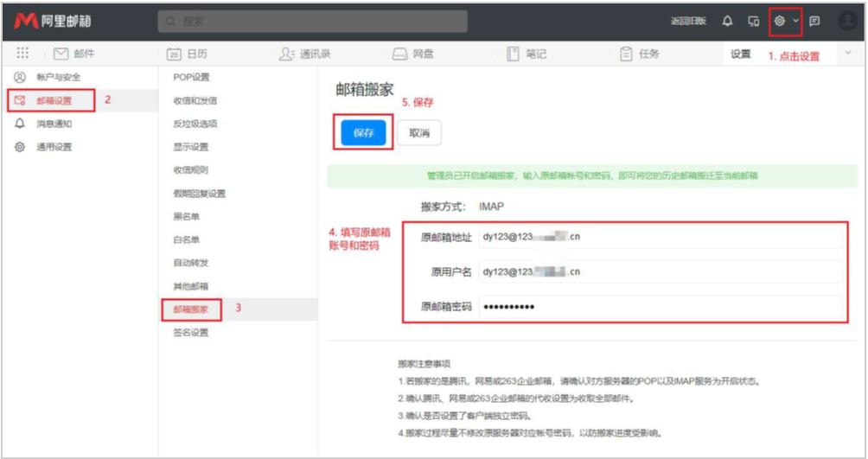Click the Alibaba Mail logo
Screen dimensions: 868x459
(52, 21)
